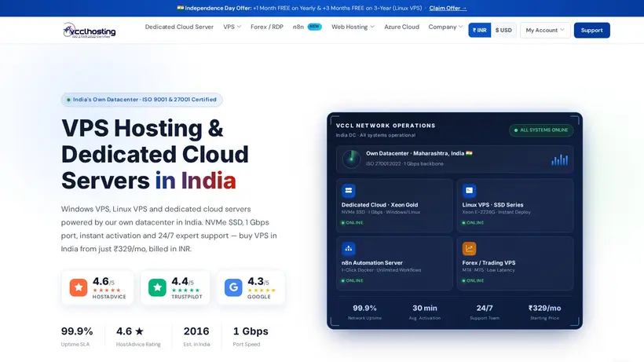The image size is (644, 362).
Task: Click the 2016 Est. in India figure
Action: (196, 336)
